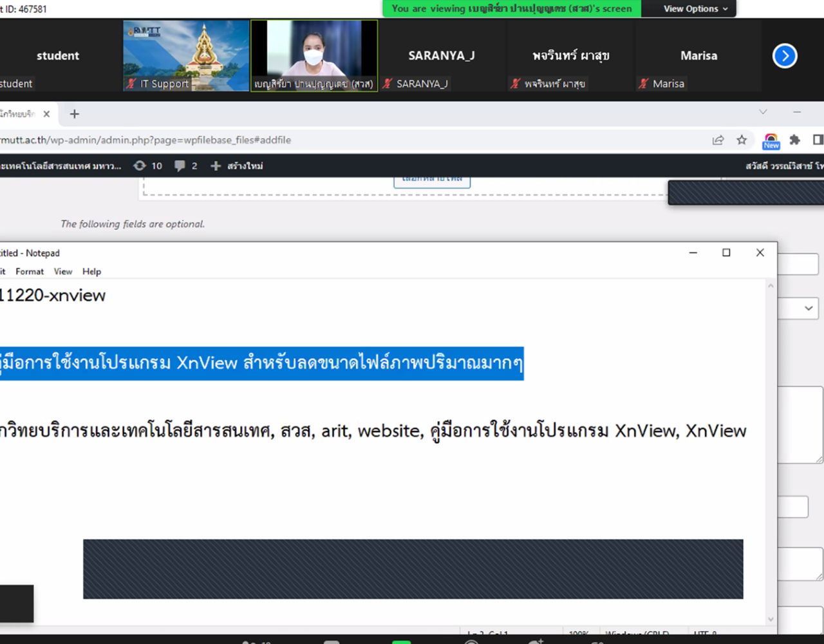Select the student participant tile

[58, 55]
